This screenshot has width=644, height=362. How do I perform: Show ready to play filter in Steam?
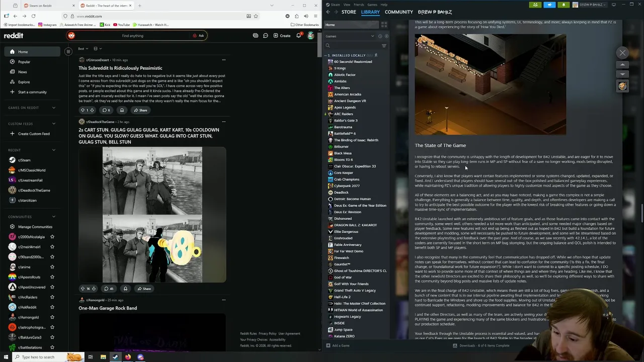click(x=386, y=36)
